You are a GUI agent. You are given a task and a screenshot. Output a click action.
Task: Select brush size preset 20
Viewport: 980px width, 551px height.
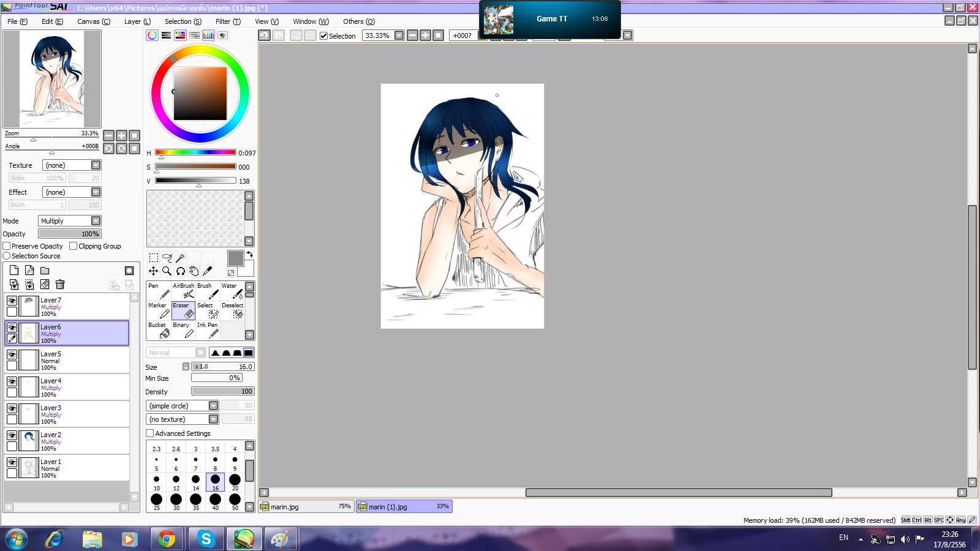235,482
